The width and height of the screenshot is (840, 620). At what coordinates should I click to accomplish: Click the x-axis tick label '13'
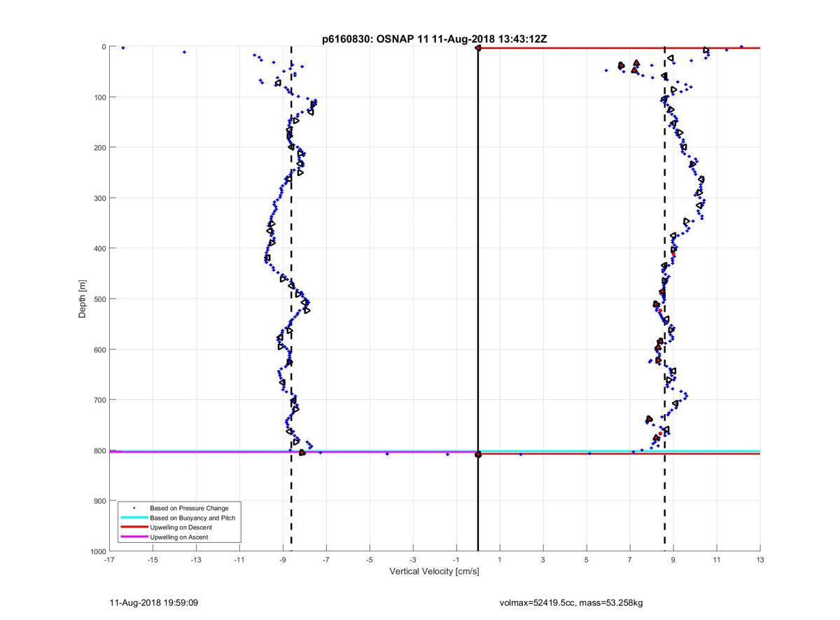(760, 560)
